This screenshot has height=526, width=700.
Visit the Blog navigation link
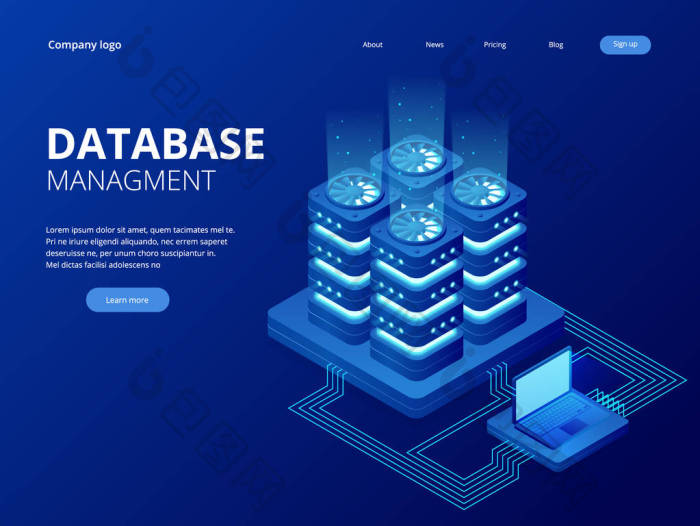[556, 45]
